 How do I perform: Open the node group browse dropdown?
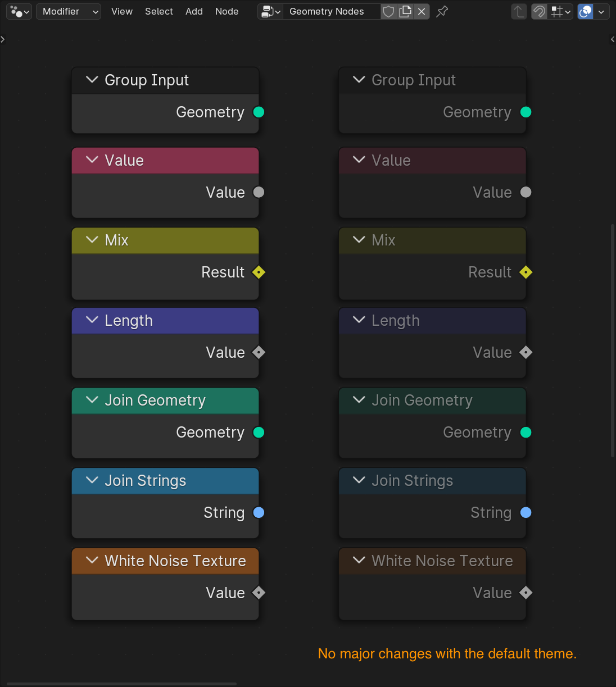270,11
